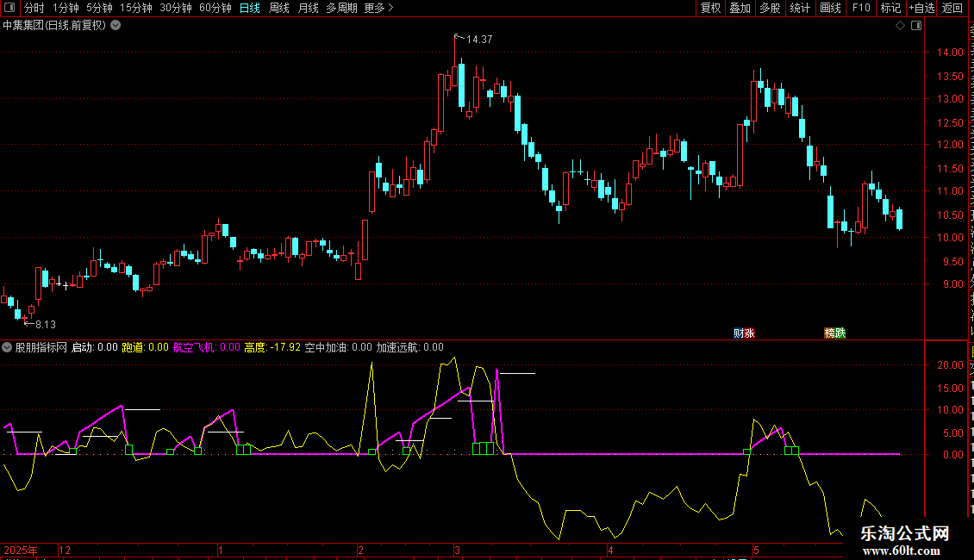Switch to 周线 weekly chart
Image resolution: width=974 pixels, height=560 pixels.
coord(279,8)
